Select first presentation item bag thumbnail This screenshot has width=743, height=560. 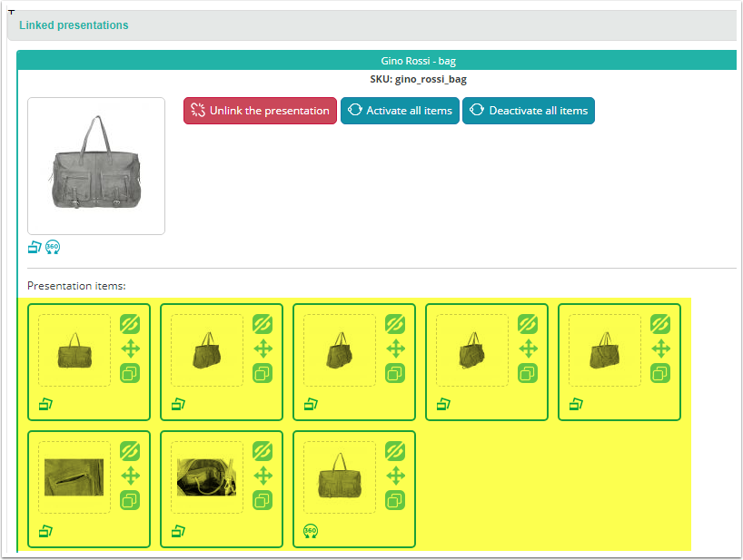(74, 350)
